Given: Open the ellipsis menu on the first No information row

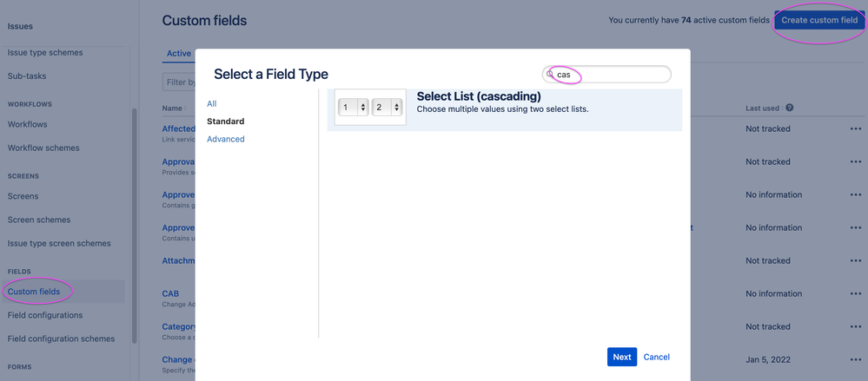Looking at the screenshot, I should 856,194.
